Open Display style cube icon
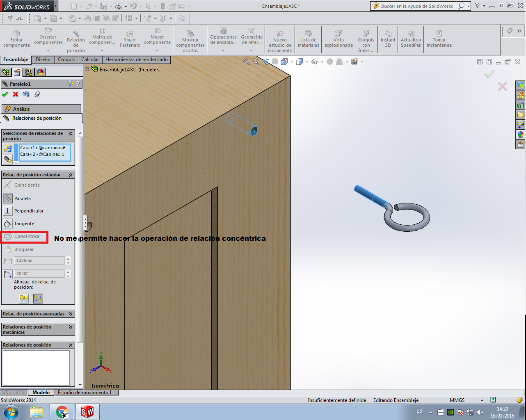The height and width of the screenshot is (420, 526). point(299,62)
